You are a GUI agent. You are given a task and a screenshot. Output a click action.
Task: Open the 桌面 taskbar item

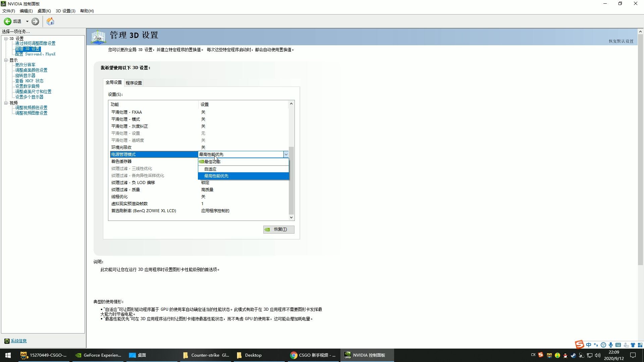(x=152, y=355)
